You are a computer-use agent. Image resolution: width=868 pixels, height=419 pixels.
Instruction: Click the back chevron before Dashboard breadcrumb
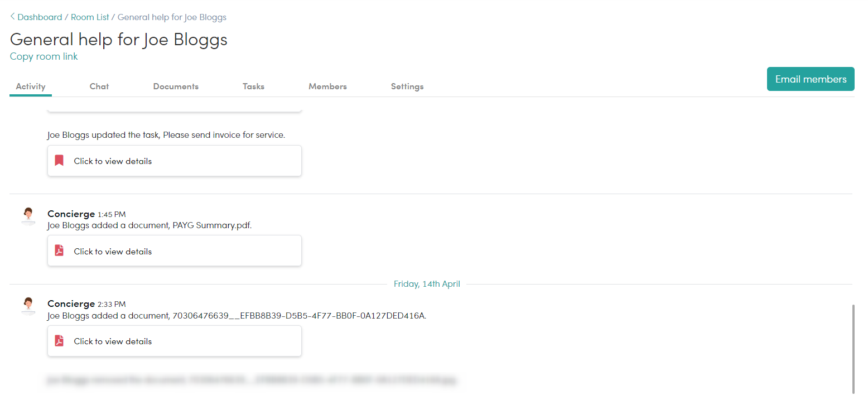12,17
